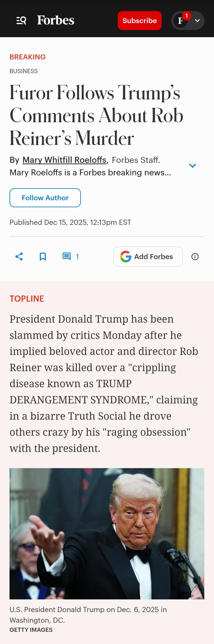Screen dimensions: 214x644
Task: Click the TOPLINE section heading
Action: (27, 299)
